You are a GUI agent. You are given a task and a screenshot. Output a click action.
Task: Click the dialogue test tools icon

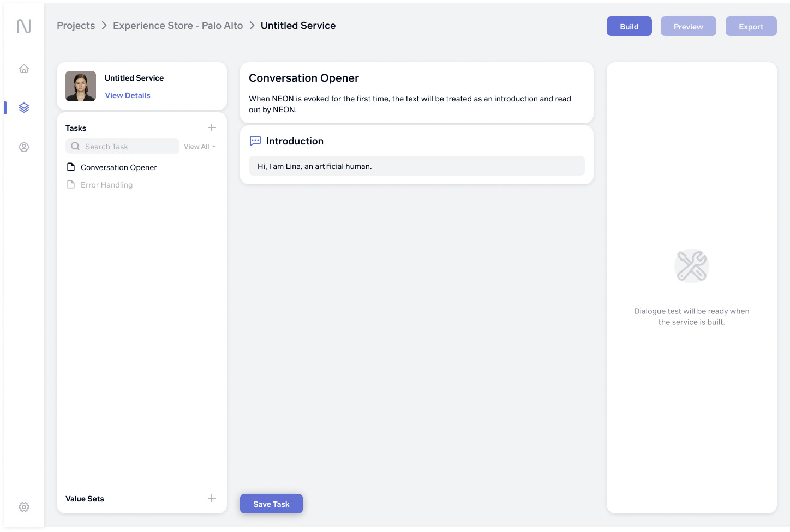pyautogui.click(x=691, y=266)
